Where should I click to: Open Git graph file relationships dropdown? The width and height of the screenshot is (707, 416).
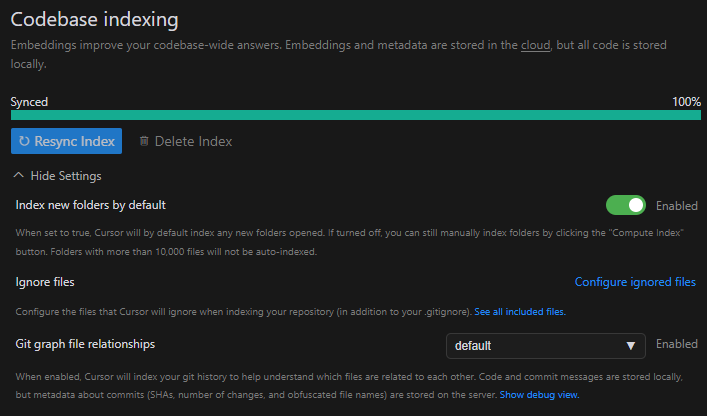tap(546, 346)
